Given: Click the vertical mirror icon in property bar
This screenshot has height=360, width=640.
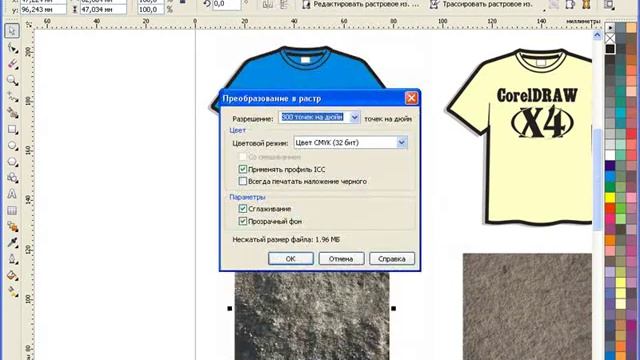Looking at the screenshot, I should point(283,4).
